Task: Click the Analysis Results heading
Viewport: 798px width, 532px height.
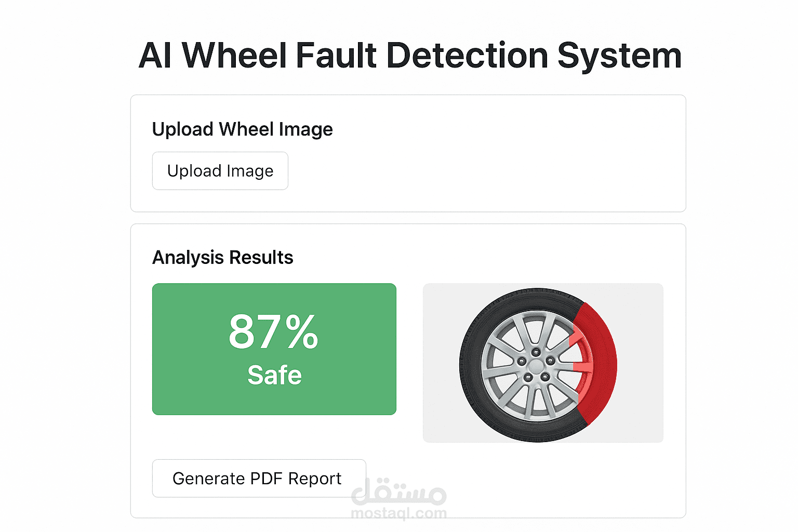Action: pos(222,258)
